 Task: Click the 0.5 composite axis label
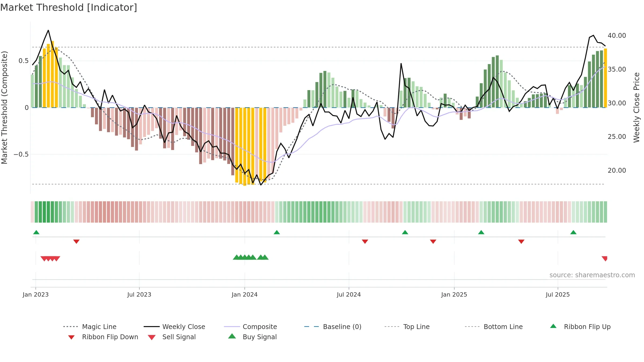(24, 61)
